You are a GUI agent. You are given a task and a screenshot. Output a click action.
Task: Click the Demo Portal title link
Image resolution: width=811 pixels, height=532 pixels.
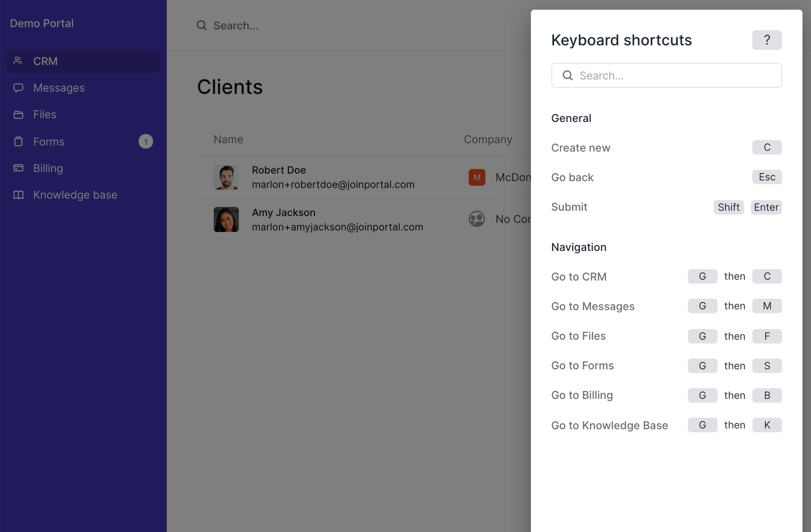[42, 24]
